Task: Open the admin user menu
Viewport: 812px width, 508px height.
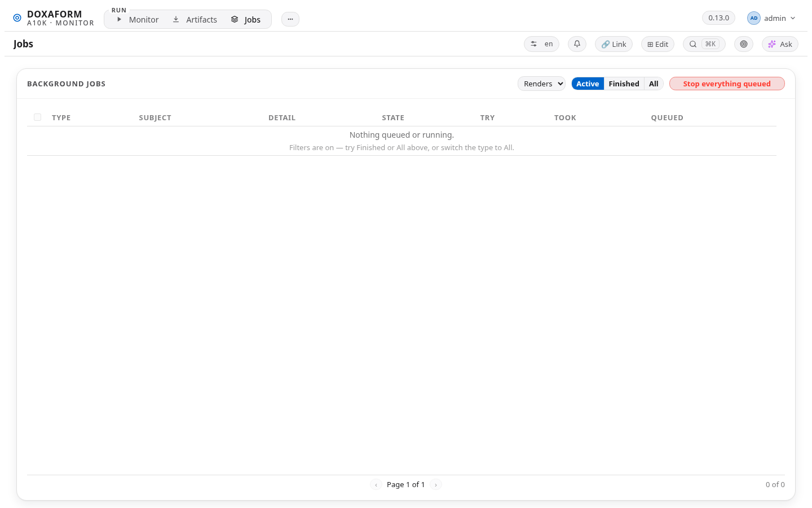Action: point(772,18)
